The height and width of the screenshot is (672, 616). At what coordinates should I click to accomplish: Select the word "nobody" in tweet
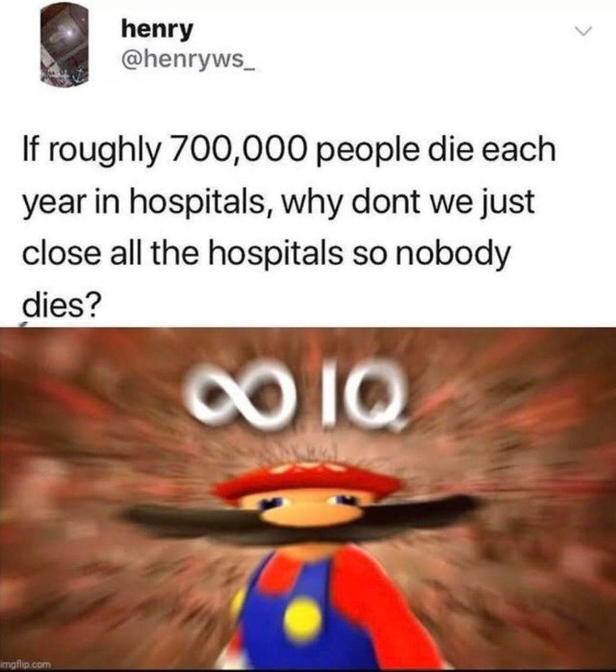coord(452,255)
